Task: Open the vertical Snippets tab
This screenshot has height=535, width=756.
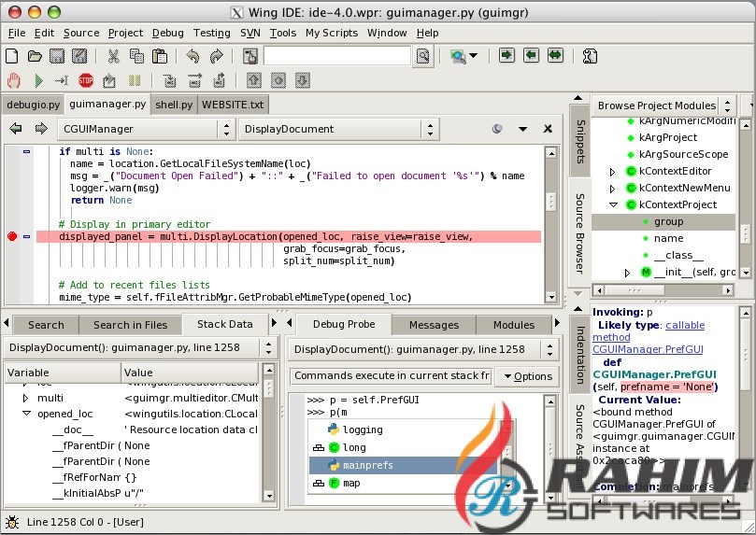Action: point(580,141)
